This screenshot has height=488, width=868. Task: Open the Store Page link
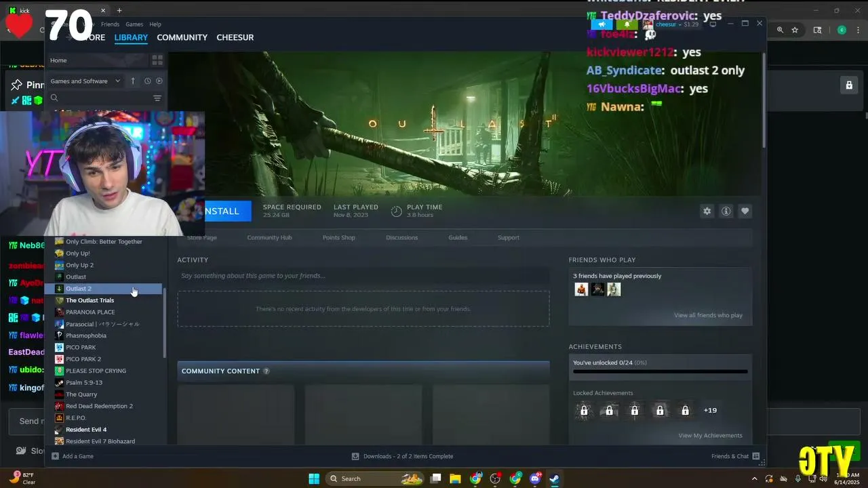(202, 238)
